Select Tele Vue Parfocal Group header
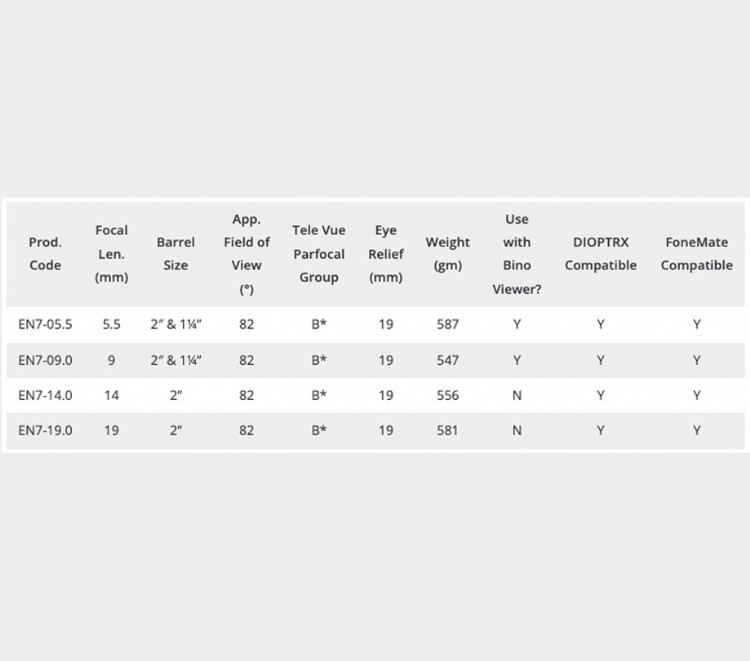Viewport: 750px width, 661px height. [x=319, y=254]
